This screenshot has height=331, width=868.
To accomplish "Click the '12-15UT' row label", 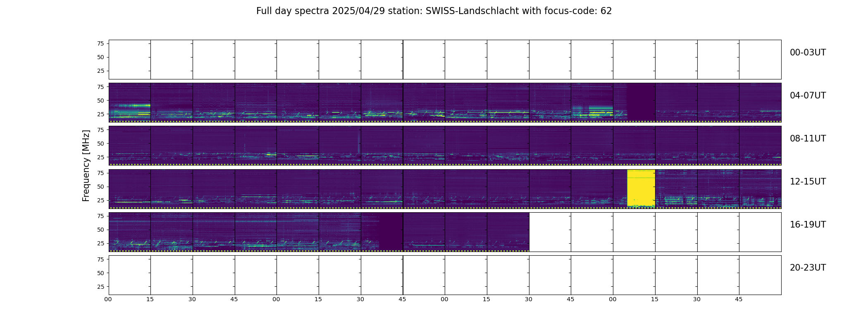I will click(808, 182).
